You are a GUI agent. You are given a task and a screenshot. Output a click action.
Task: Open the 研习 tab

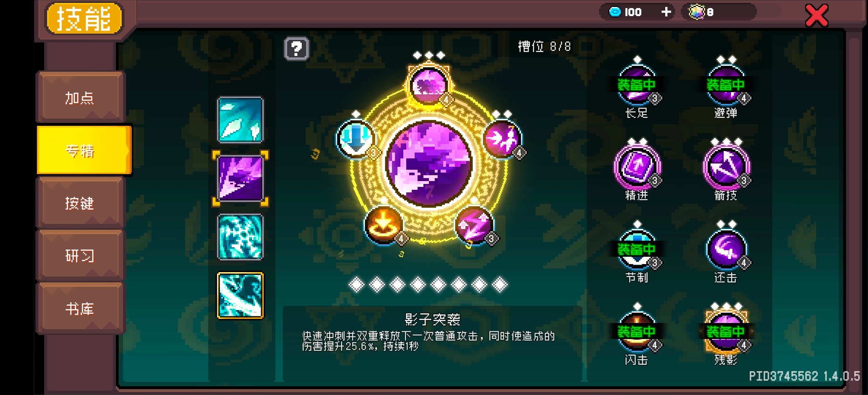pos(80,256)
